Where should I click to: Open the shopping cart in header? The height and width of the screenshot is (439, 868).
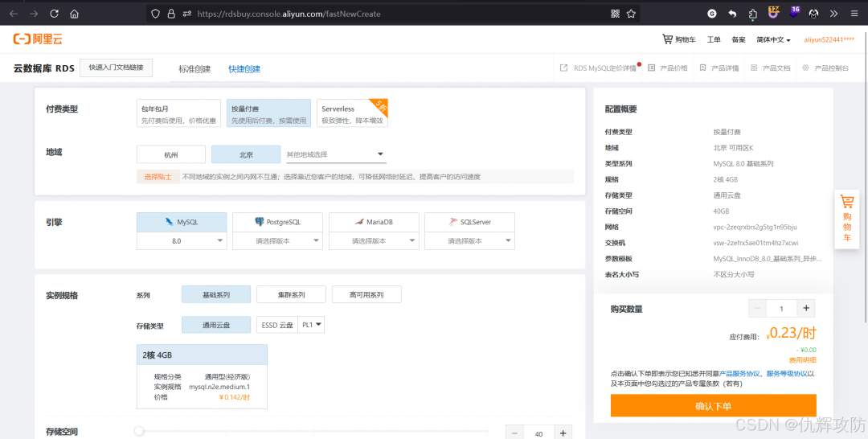click(x=678, y=39)
